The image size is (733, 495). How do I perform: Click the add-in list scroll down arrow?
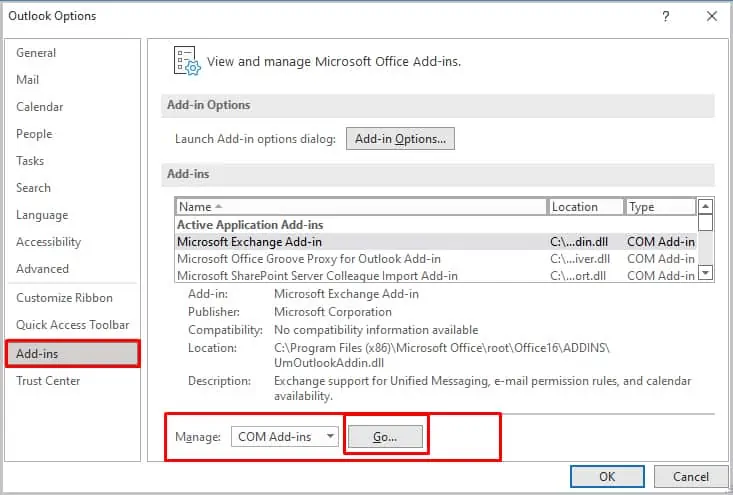[705, 272]
